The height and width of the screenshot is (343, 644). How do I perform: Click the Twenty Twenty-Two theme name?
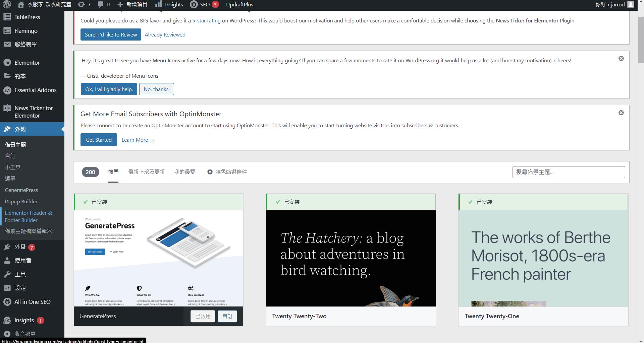(299, 316)
